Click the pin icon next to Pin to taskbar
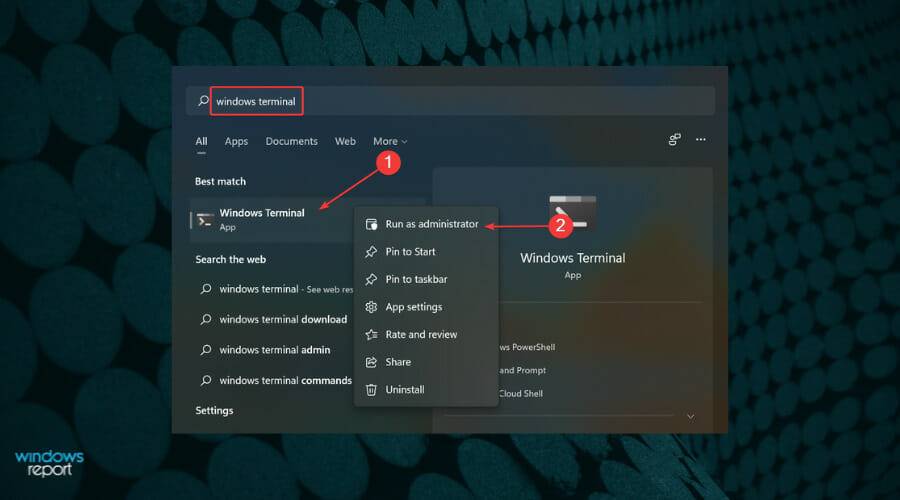Viewport: 900px width, 500px height. pyautogui.click(x=371, y=279)
